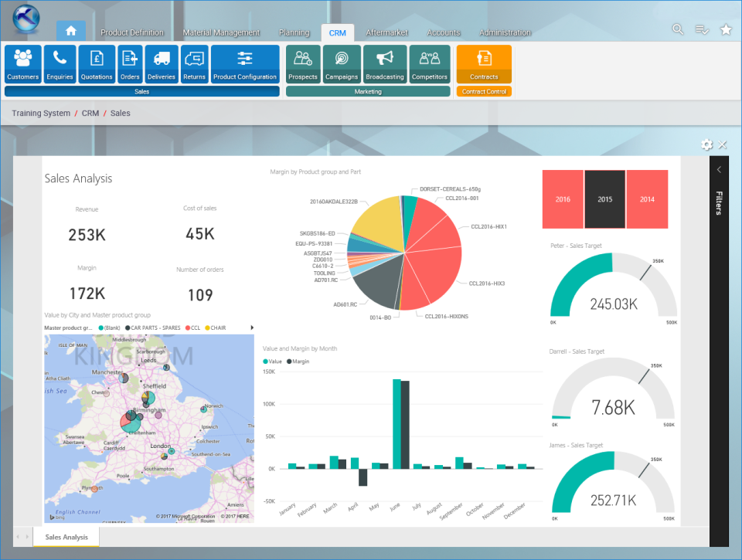Open the Quotations icon
The height and width of the screenshot is (560, 742).
97,63
